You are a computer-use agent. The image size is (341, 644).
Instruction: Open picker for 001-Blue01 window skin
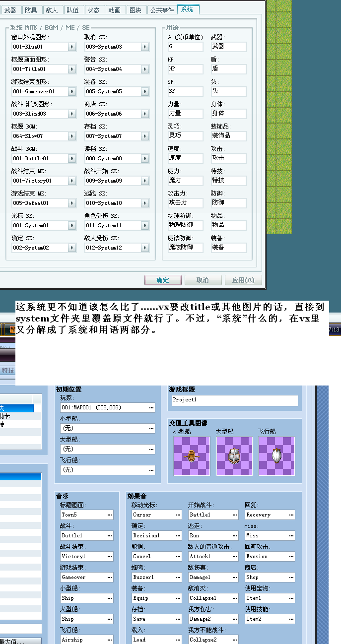coord(72,47)
